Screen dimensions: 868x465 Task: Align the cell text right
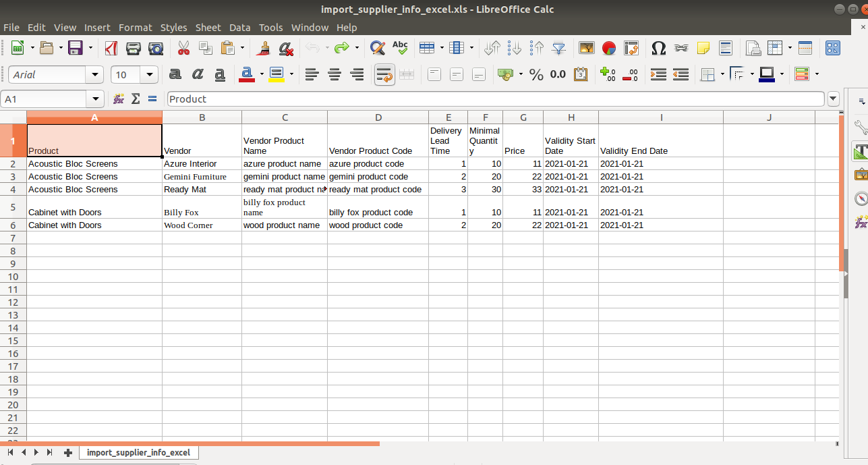[x=357, y=74]
